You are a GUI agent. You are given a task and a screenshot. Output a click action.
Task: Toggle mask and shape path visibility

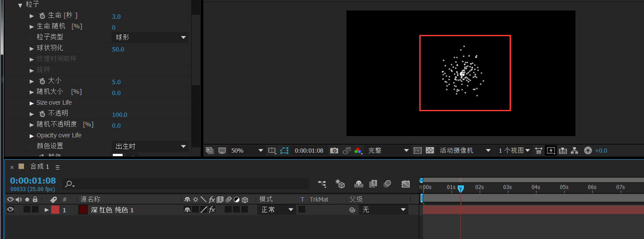pyautogui.click(x=284, y=150)
